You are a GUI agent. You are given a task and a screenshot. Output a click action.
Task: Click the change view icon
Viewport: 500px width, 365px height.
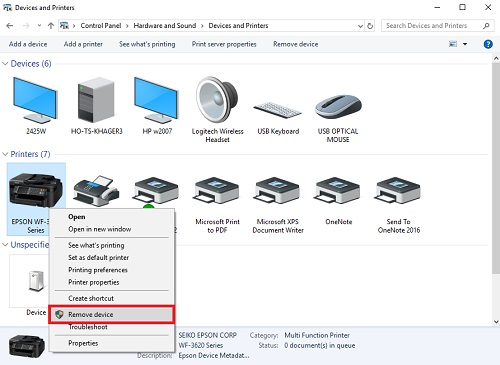tap(453, 44)
